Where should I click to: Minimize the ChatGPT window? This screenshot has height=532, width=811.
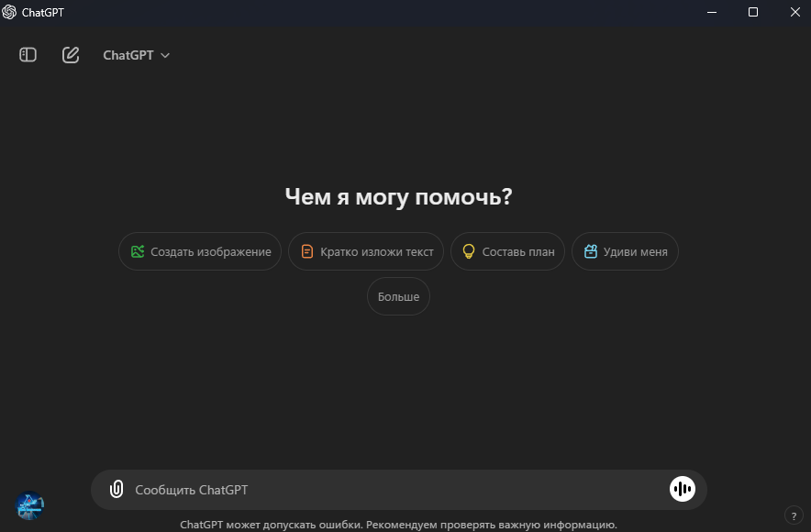pos(712,12)
